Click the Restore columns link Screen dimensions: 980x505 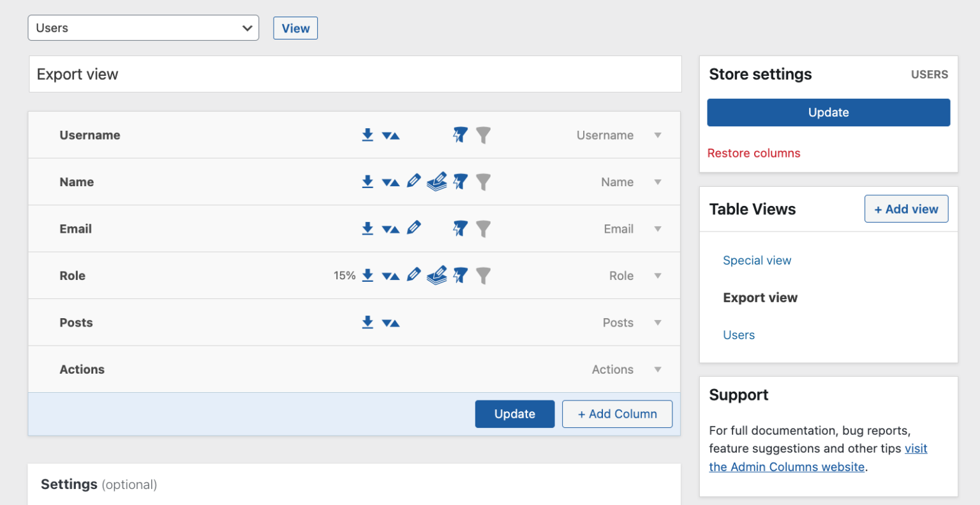pyautogui.click(x=754, y=153)
